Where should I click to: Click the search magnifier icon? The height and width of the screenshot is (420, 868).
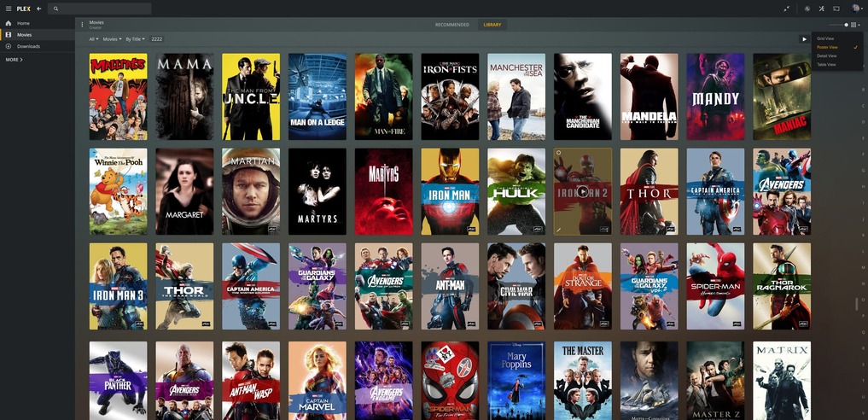click(56, 9)
